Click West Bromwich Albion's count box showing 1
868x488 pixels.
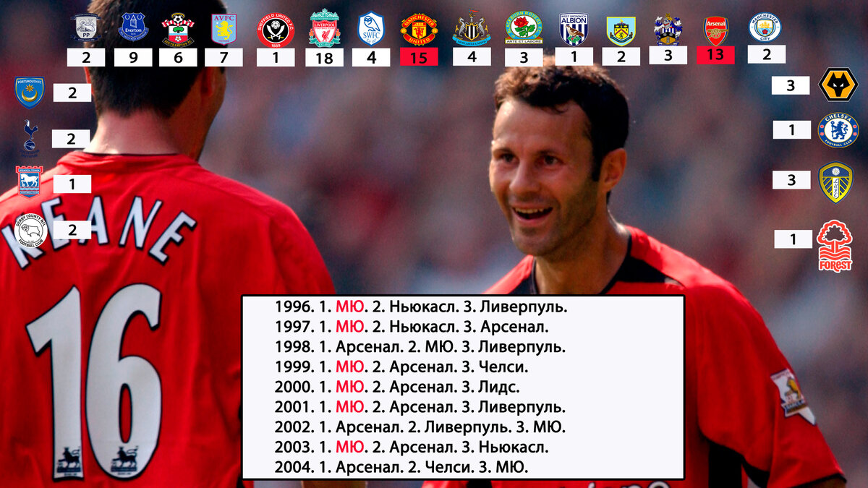574,56
